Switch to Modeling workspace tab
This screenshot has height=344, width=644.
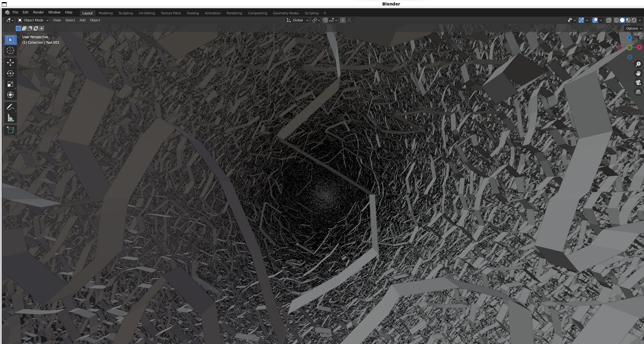click(x=105, y=13)
